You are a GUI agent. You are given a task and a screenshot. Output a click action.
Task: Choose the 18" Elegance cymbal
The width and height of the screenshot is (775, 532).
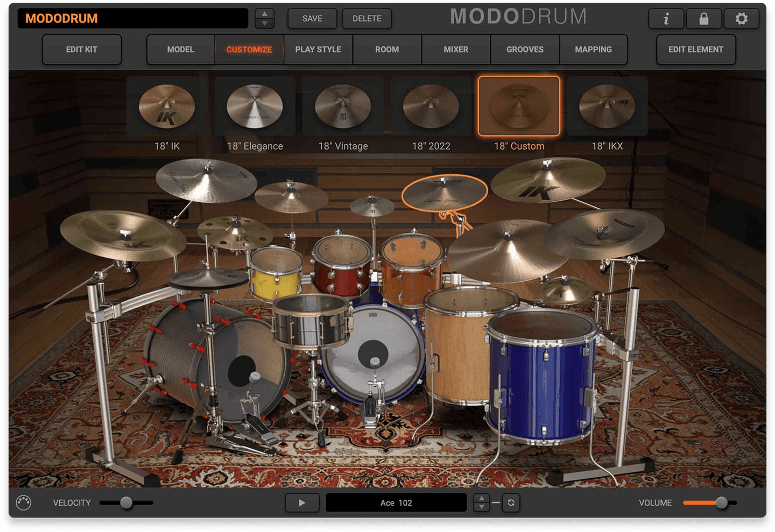(255, 107)
